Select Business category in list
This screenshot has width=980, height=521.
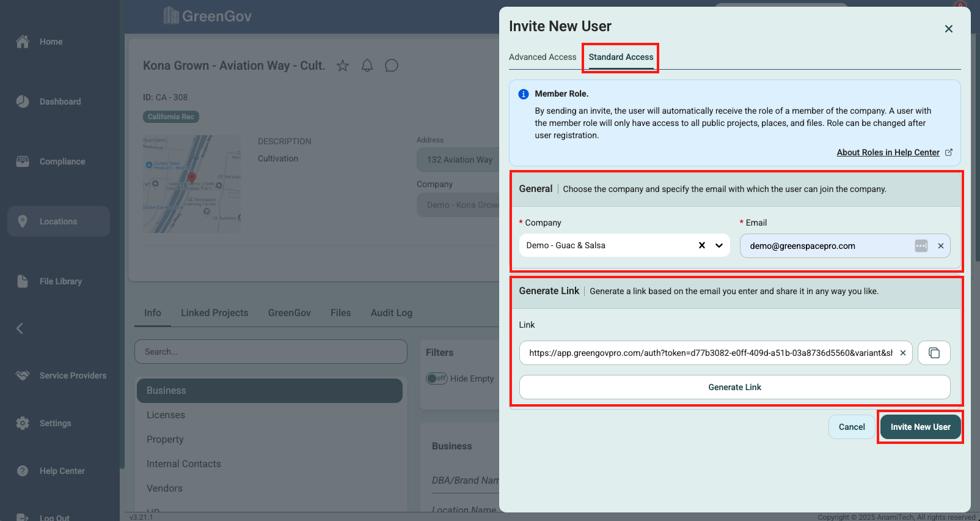(x=269, y=391)
